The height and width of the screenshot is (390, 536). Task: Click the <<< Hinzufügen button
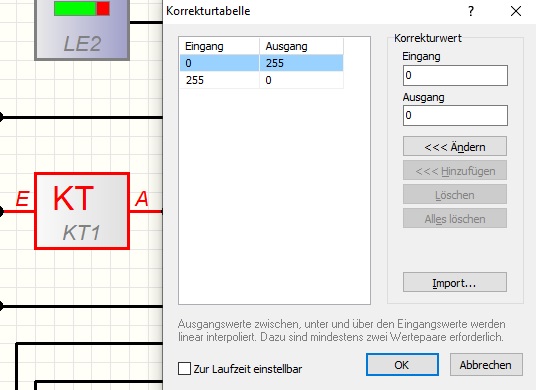click(455, 171)
